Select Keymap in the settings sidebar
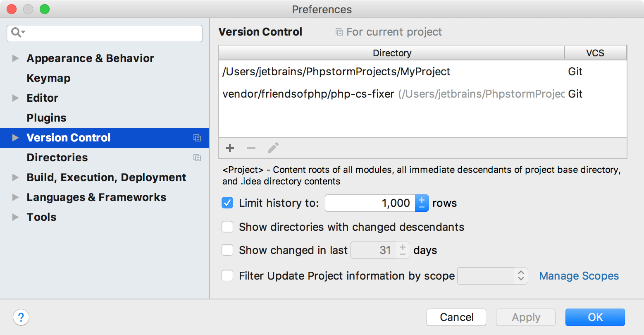644x335 pixels. [x=48, y=78]
